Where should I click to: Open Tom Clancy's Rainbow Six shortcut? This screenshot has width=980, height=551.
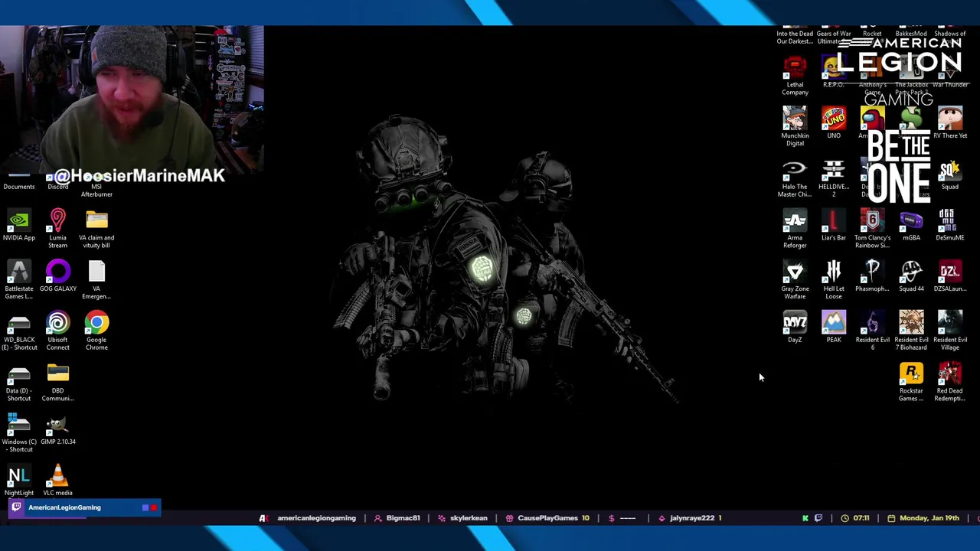(x=872, y=228)
